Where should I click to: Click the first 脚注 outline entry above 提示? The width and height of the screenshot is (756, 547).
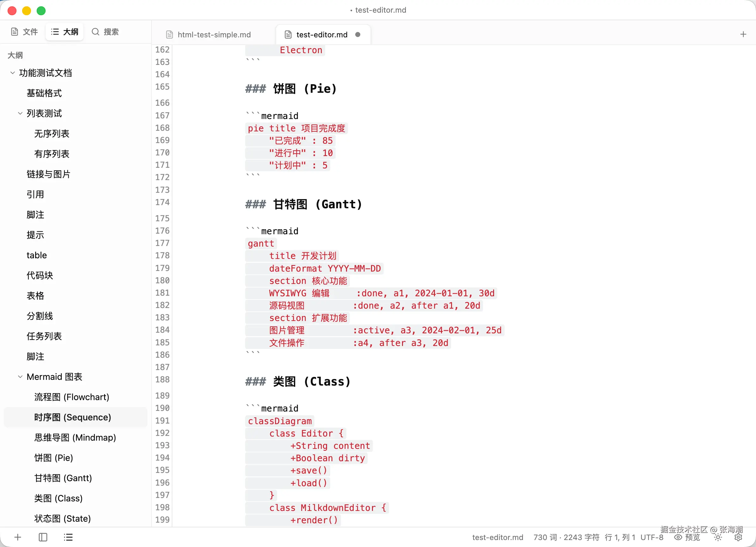[x=35, y=215]
